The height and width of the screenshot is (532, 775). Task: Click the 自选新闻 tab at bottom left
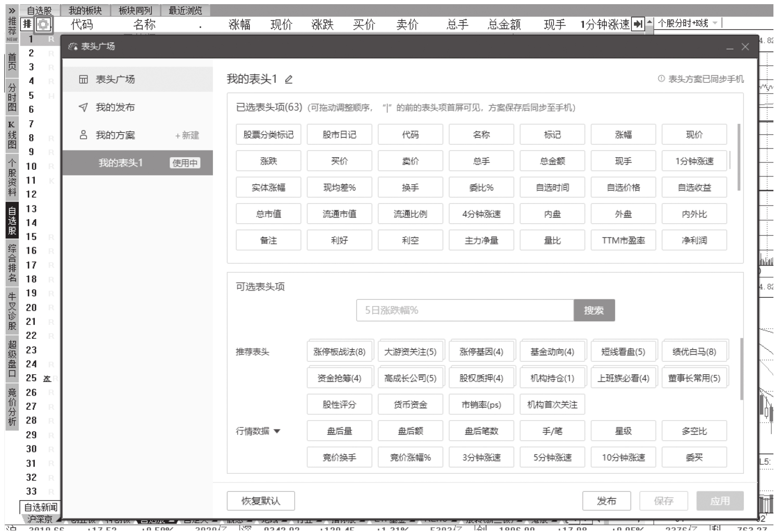pos(41,507)
